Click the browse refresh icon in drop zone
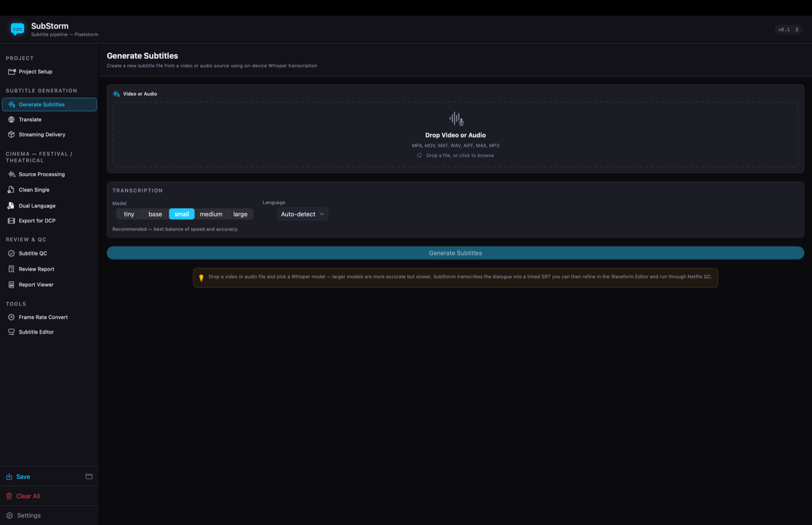 (420, 155)
